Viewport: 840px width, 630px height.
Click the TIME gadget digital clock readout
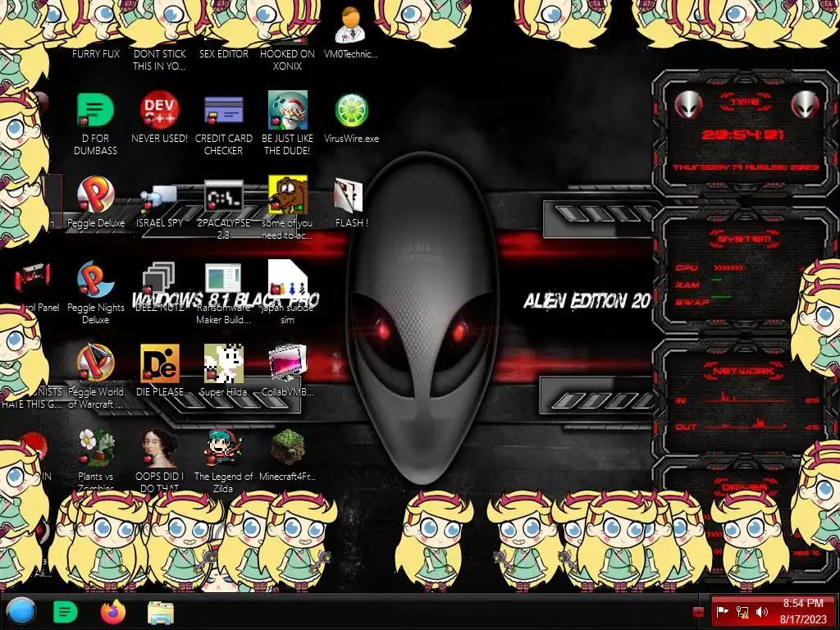click(x=743, y=135)
